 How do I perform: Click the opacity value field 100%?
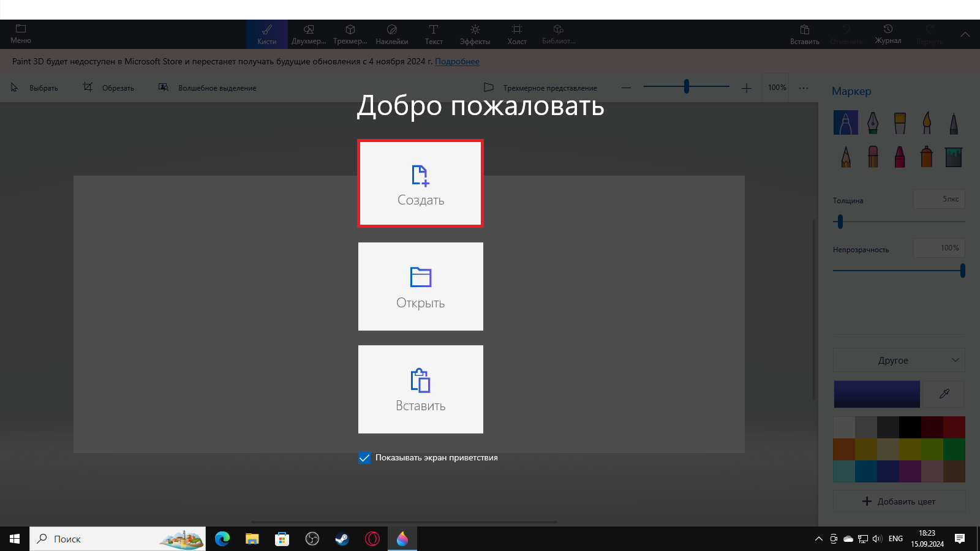pyautogui.click(x=939, y=248)
